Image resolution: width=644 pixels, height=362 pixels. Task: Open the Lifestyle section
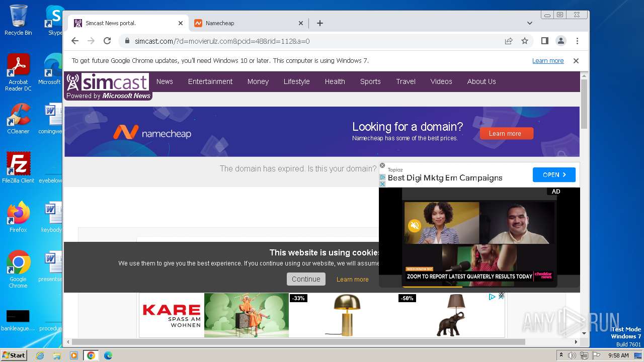296,81
